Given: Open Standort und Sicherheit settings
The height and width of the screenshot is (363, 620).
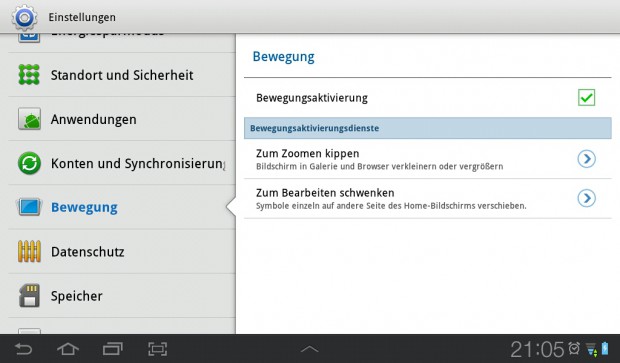Looking at the screenshot, I should [x=122, y=75].
